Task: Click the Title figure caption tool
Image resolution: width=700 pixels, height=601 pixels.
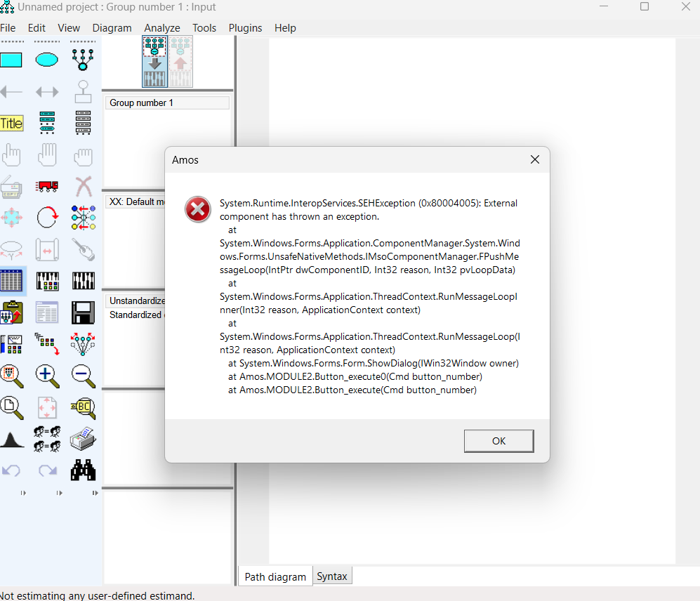Action: tap(12, 124)
